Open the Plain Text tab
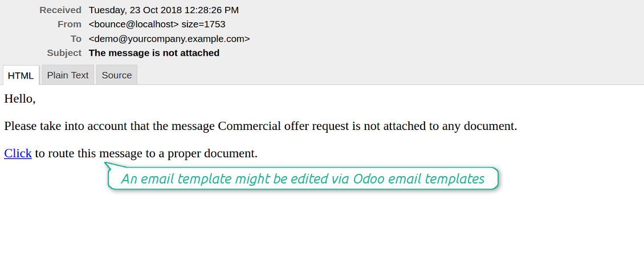 point(68,75)
